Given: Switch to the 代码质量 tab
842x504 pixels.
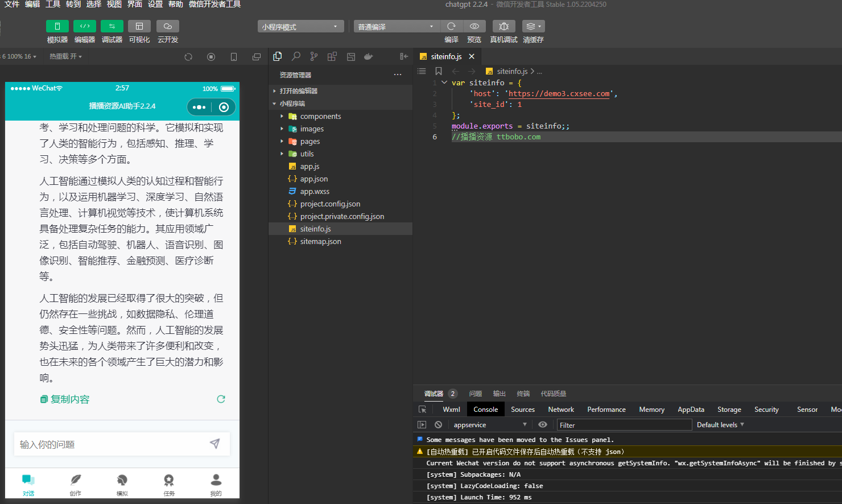Looking at the screenshot, I should coord(554,394).
